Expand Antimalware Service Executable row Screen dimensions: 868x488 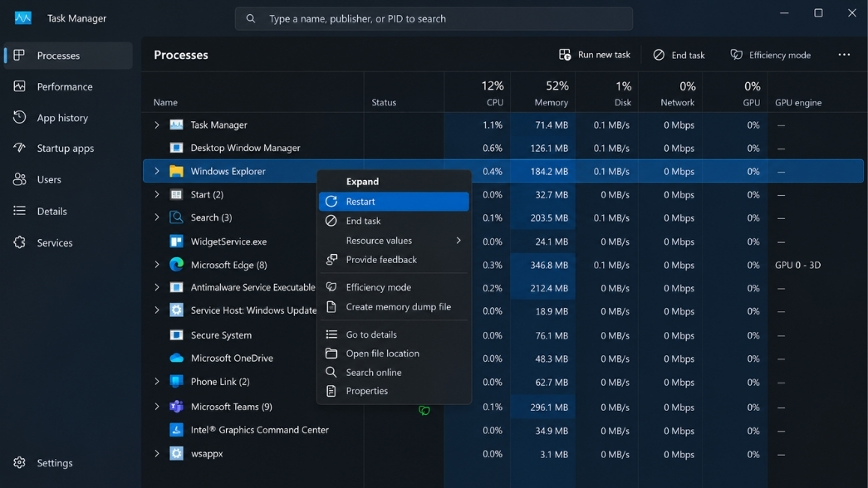157,287
